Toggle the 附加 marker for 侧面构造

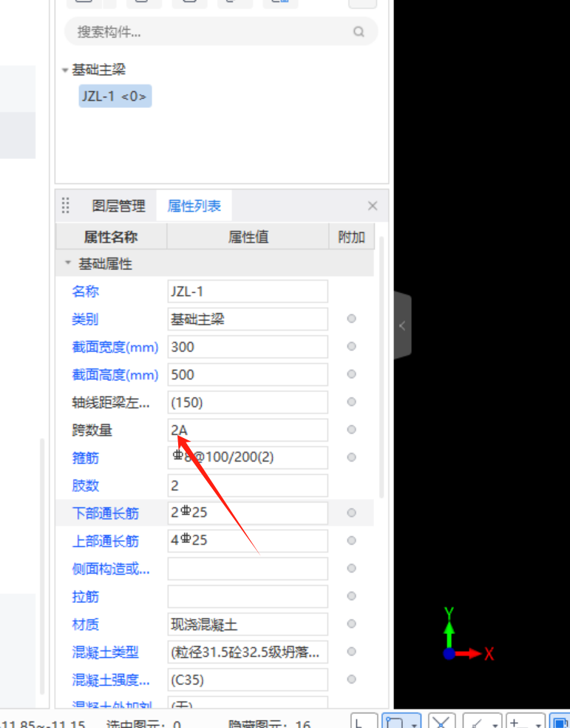coord(352,568)
